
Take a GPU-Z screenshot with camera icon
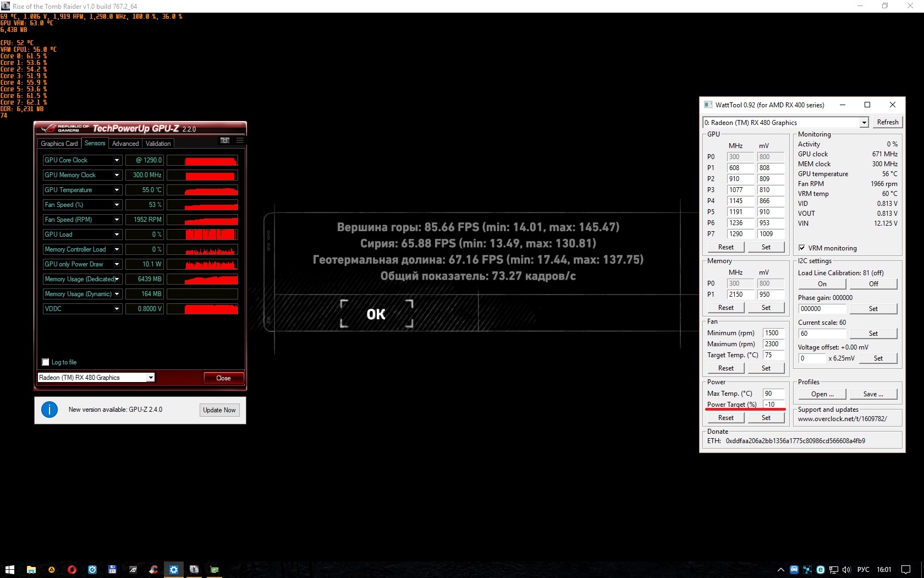pyautogui.click(x=225, y=140)
